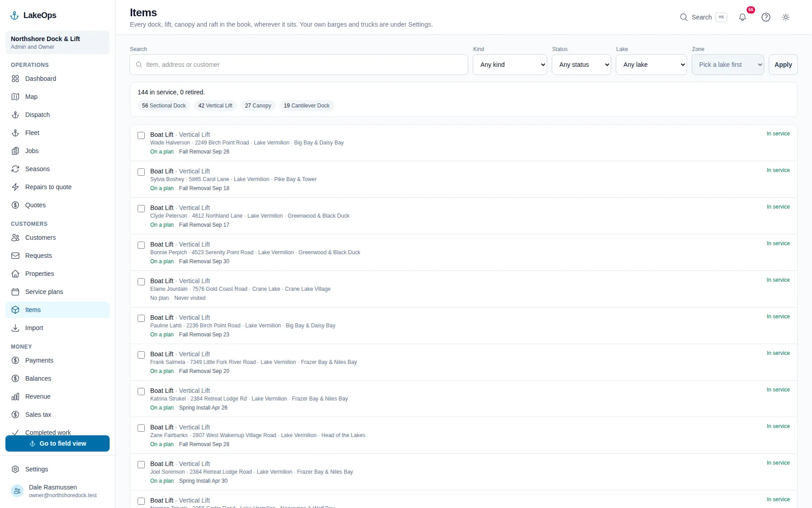812x508 pixels.
Task: Filter by 42 Vertical Lift chip
Action: point(215,106)
